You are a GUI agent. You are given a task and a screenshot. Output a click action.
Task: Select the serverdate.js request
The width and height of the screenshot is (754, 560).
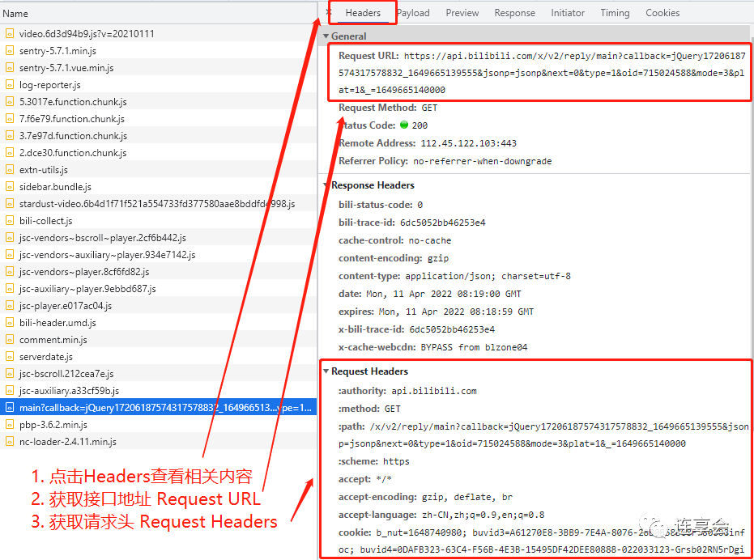coord(159,357)
